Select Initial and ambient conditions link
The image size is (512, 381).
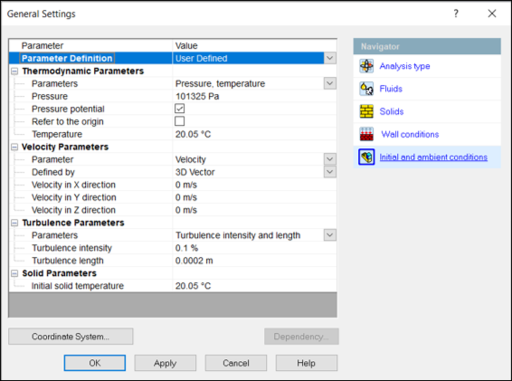433,157
